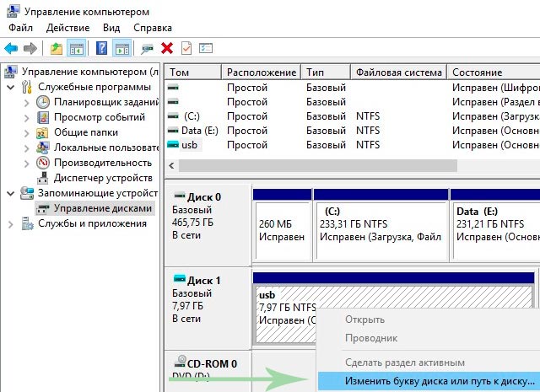Toggle the console tree pane toolbar icon
Viewport: 540px width, 392px height.
coord(76,48)
